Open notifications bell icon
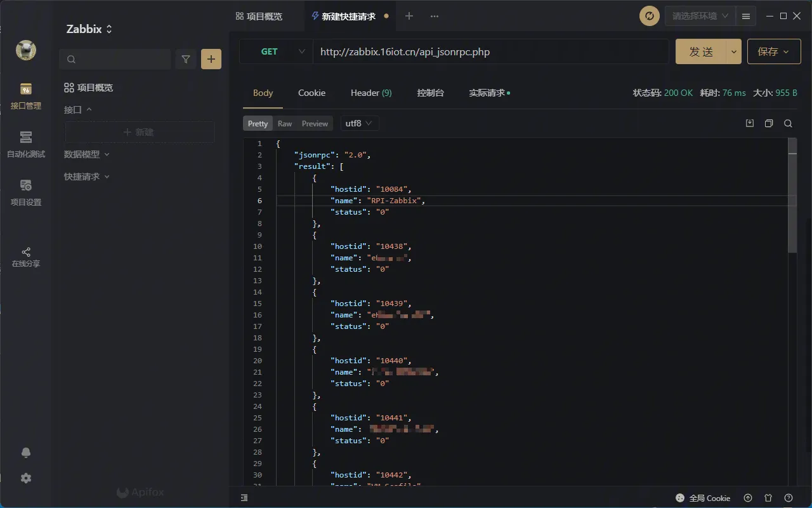The width and height of the screenshot is (812, 508). click(26, 453)
